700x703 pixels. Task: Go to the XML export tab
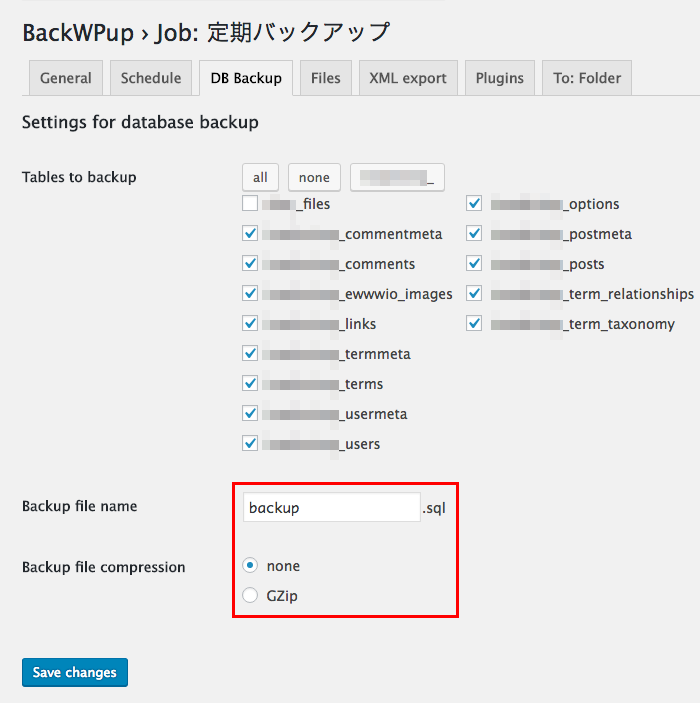[x=408, y=78]
